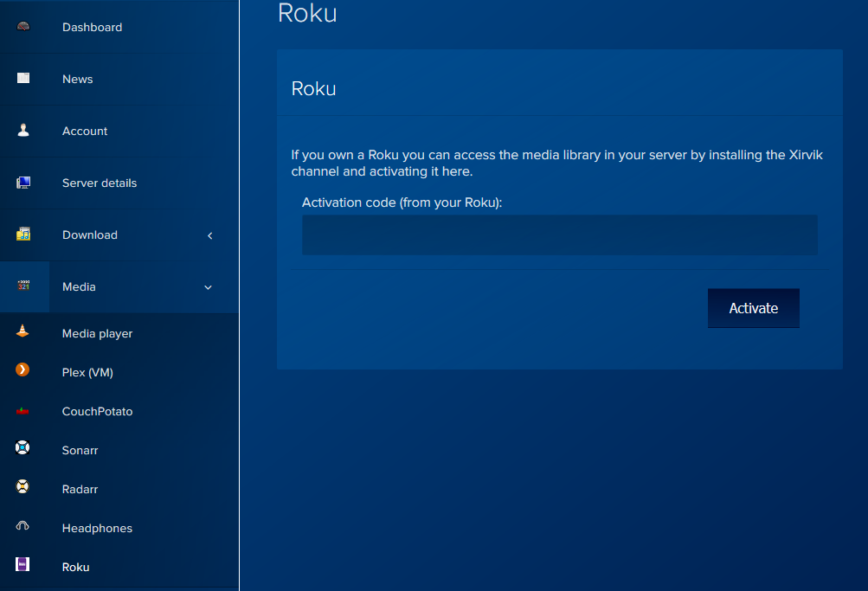Screen dimensions: 868x591
Task: Click the orange Plex icon
Action: (23, 369)
